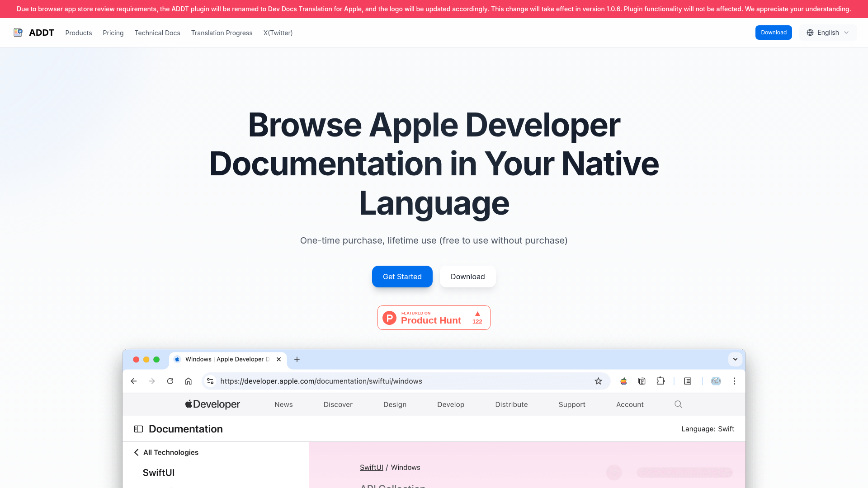Click the globe language icon
This screenshot has height=488, width=868.
[810, 33]
